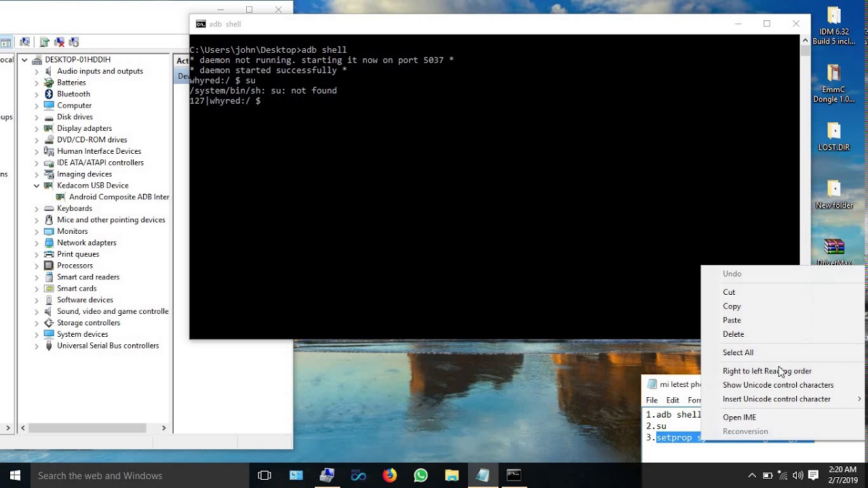Select Mice and other pointing devices
The image size is (868, 488).
coord(111,220)
